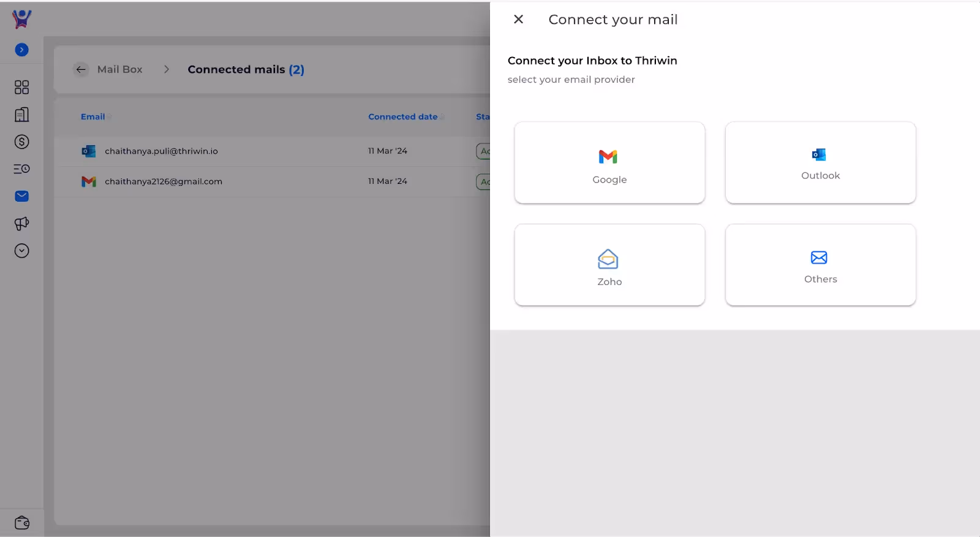Go back using the arrow beside Mail Box
Viewport: 980px width, 537px height.
coord(81,69)
